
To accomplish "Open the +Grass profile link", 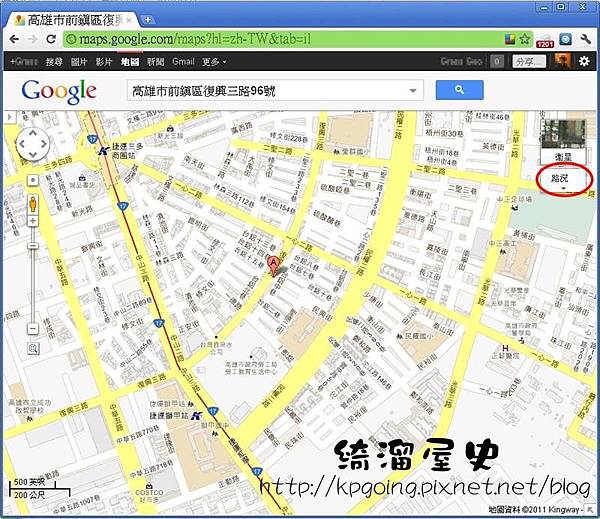I will pos(24,62).
